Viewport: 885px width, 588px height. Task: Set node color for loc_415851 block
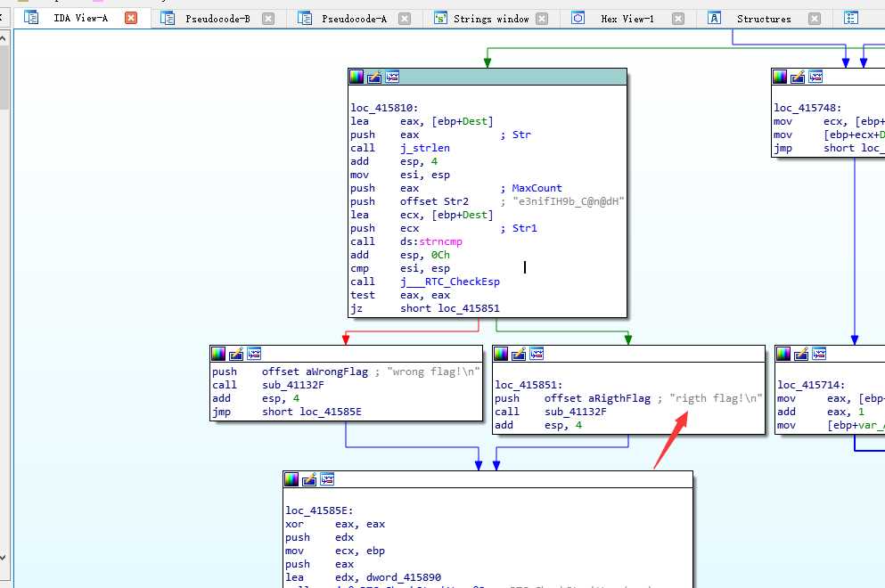(501, 354)
